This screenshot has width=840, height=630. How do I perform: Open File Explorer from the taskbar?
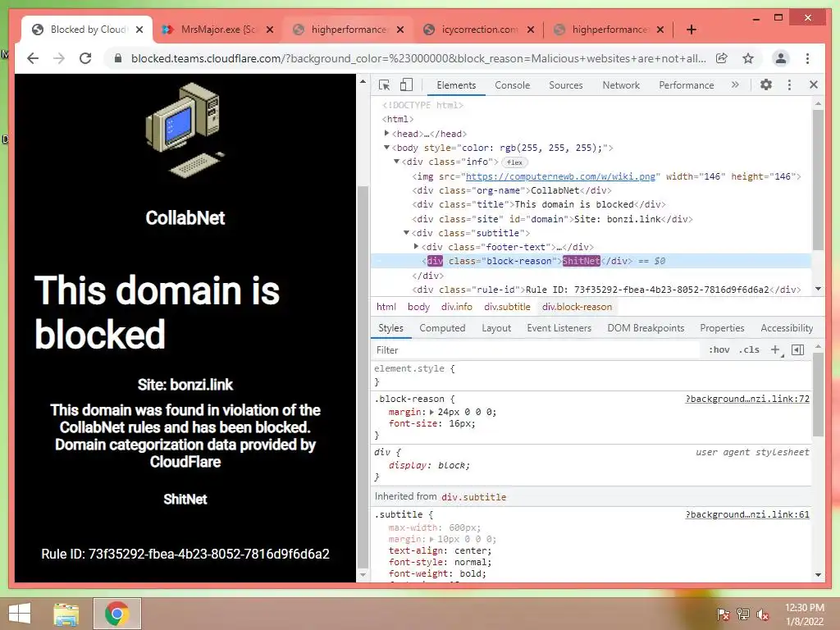66,614
